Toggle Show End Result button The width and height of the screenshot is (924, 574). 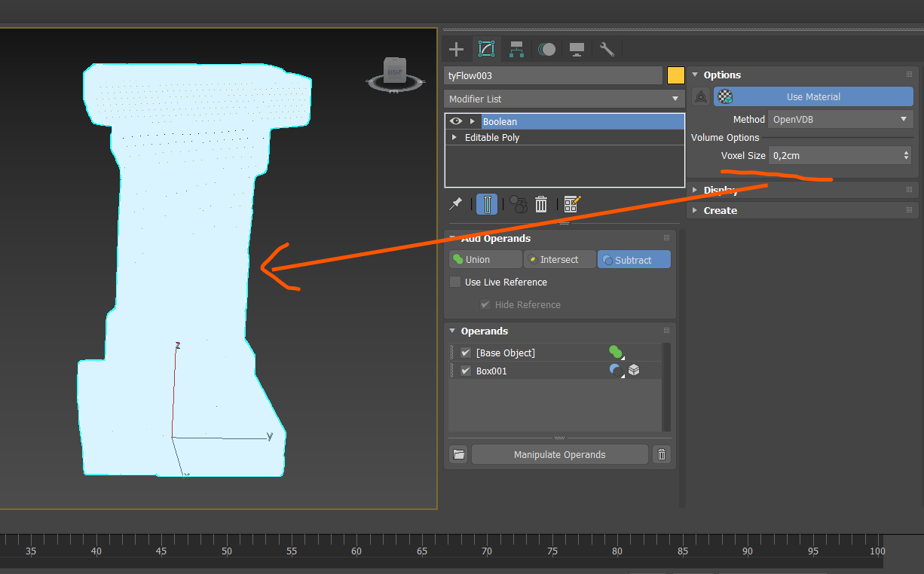pyautogui.click(x=487, y=204)
